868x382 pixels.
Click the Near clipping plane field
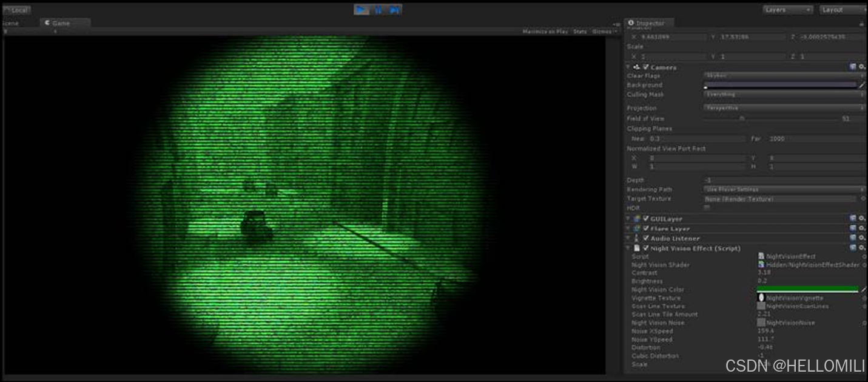pos(696,138)
